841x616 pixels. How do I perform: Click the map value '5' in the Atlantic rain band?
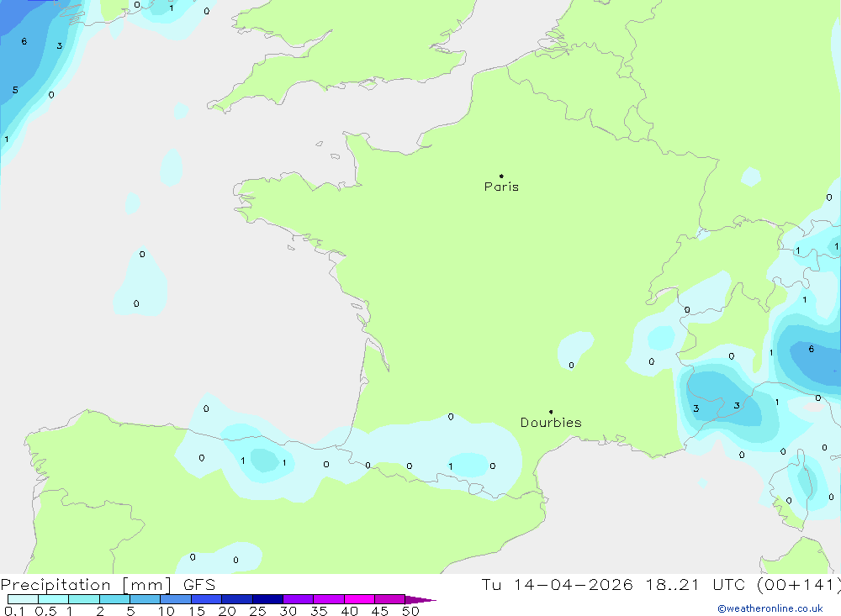pos(15,90)
